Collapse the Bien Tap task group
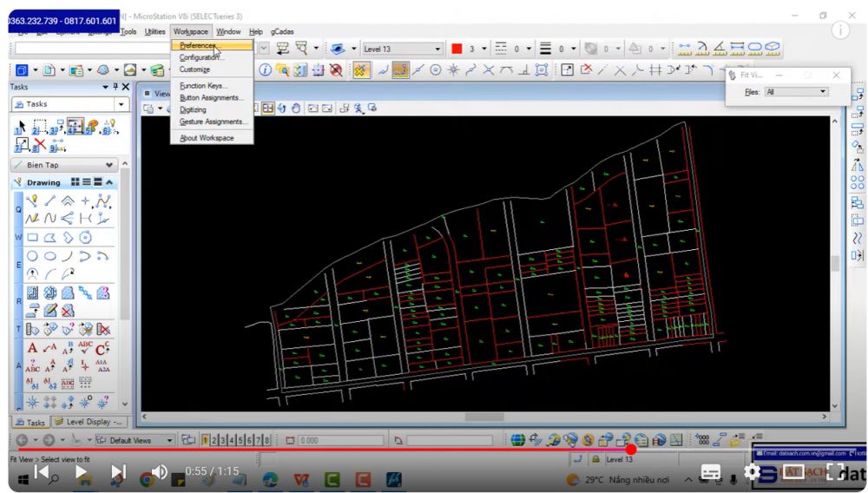This screenshot has width=868, height=493. pyautogui.click(x=108, y=165)
